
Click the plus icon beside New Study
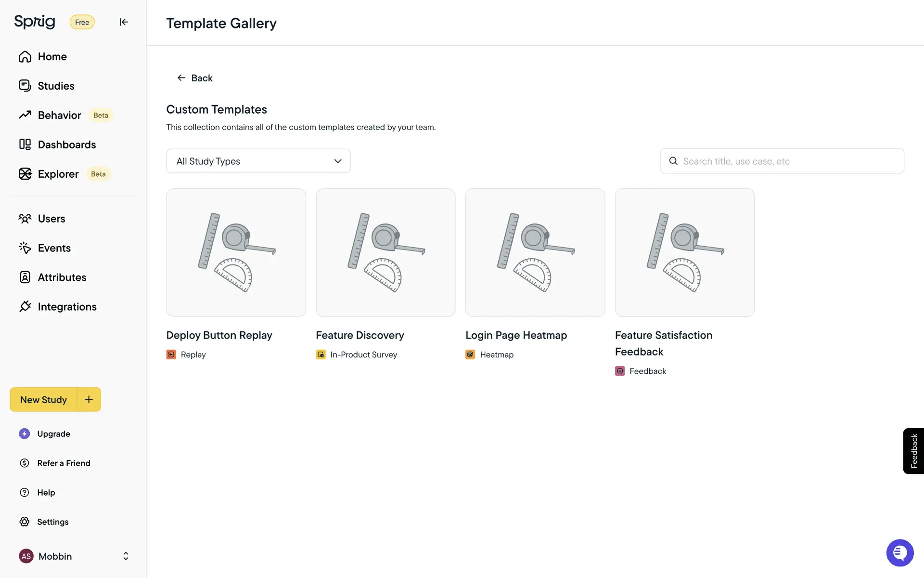(x=89, y=399)
